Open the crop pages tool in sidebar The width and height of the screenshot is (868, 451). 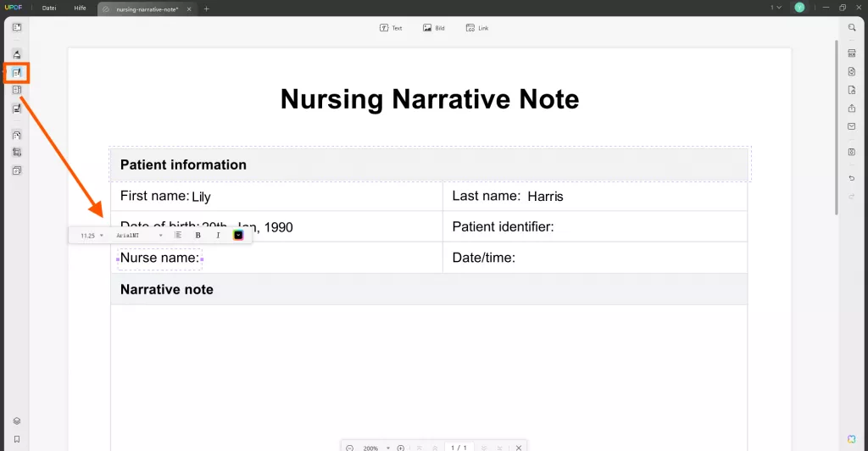click(17, 153)
